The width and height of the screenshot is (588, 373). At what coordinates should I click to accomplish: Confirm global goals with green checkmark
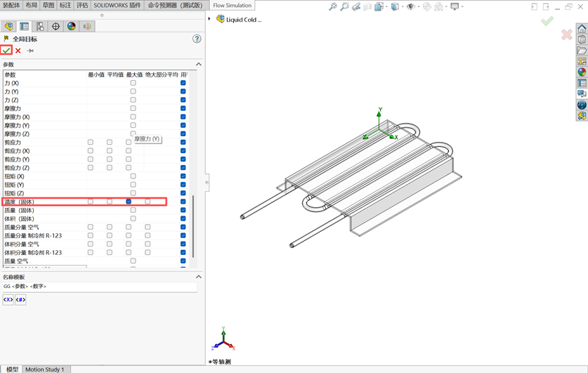[x=6, y=51]
